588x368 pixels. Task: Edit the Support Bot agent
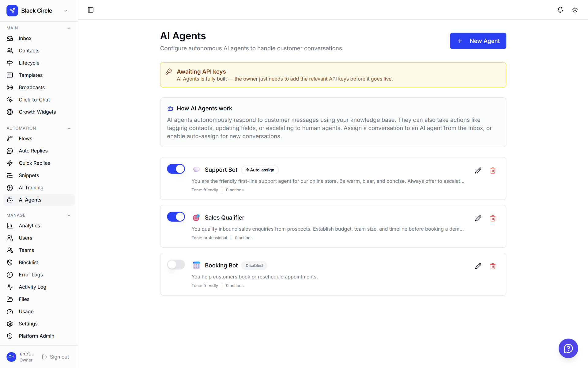click(478, 171)
